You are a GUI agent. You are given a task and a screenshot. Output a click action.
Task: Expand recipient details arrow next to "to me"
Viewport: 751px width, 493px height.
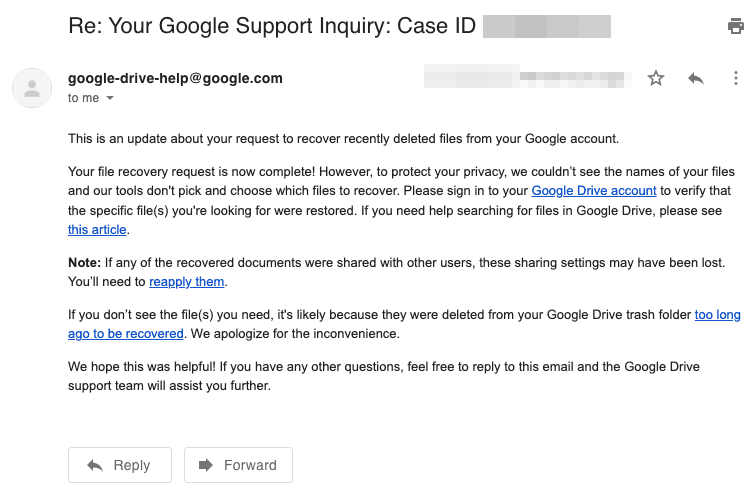[110, 98]
